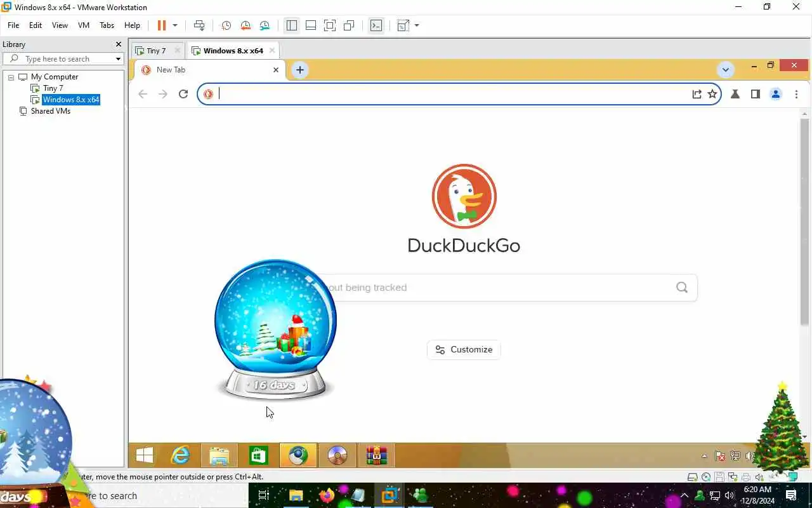Image resolution: width=812 pixels, height=508 pixels.
Task: Close the New Tab browser tab
Action: [276, 70]
